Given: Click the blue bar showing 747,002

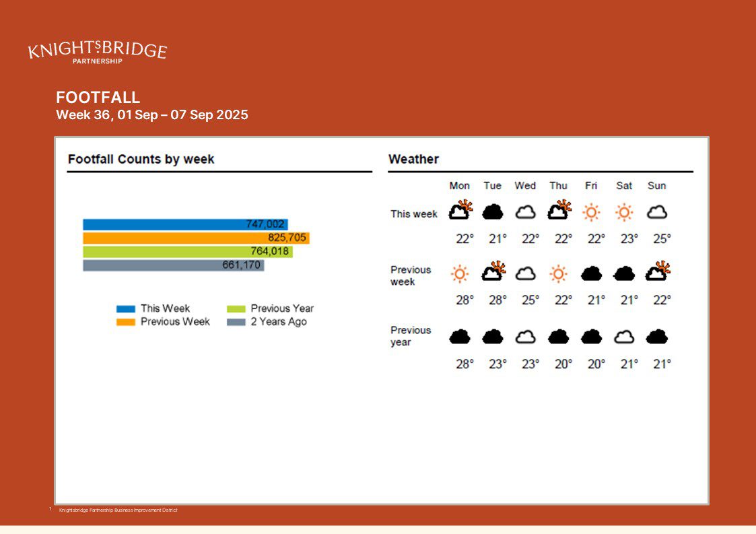Looking at the screenshot, I should click(185, 224).
